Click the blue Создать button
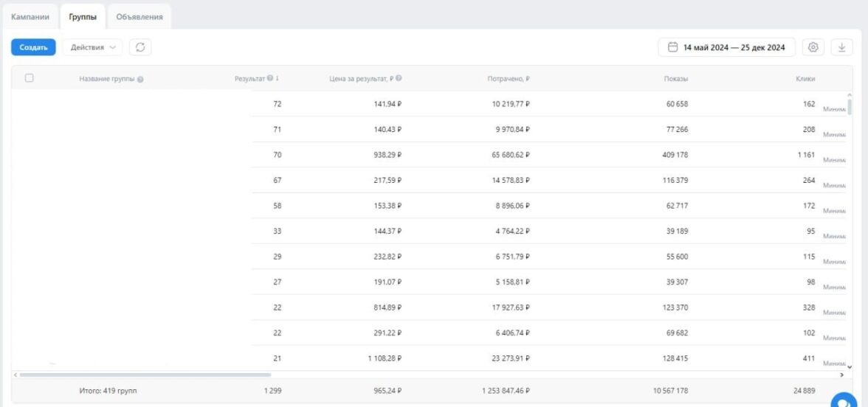The image size is (868, 407). 33,47
